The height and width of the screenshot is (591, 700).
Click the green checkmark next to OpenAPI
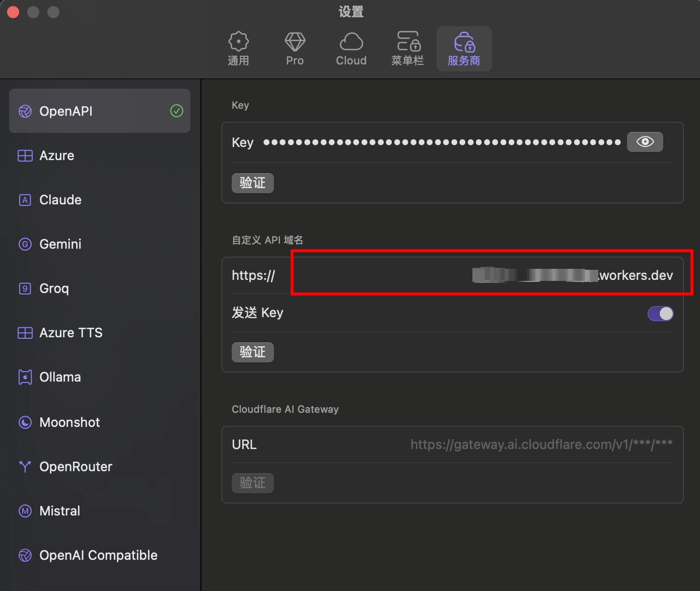(177, 111)
